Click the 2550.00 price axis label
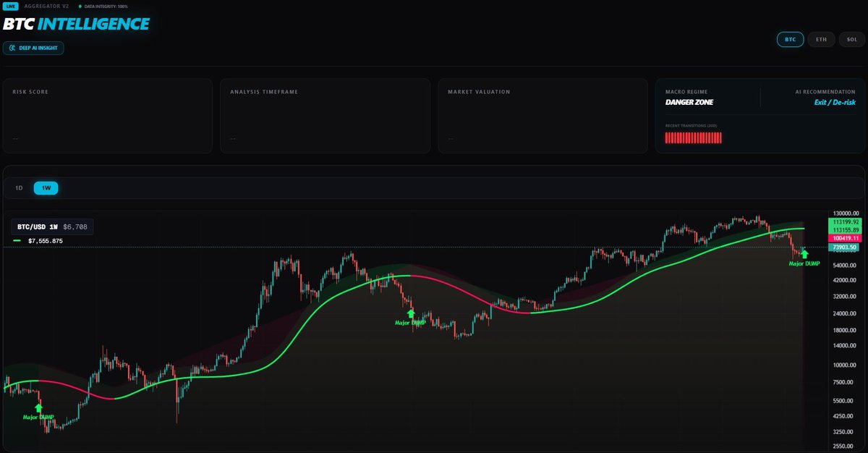The image size is (868, 453). (x=845, y=447)
